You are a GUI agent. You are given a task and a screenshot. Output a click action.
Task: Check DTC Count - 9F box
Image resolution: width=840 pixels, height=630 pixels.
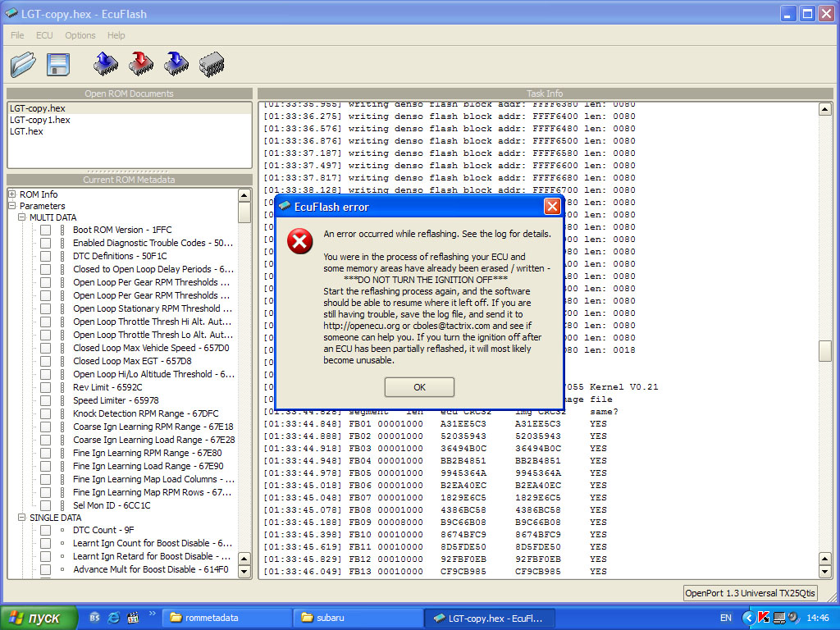point(46,530)
